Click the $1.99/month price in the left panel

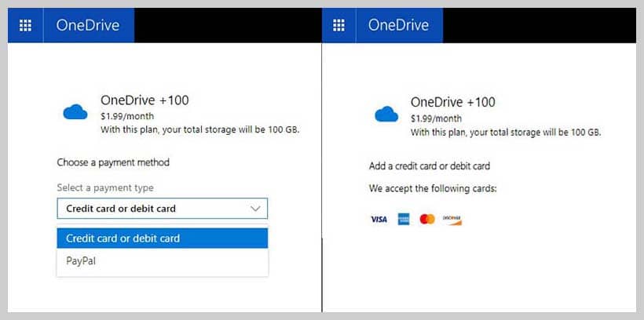coord(127,117)
